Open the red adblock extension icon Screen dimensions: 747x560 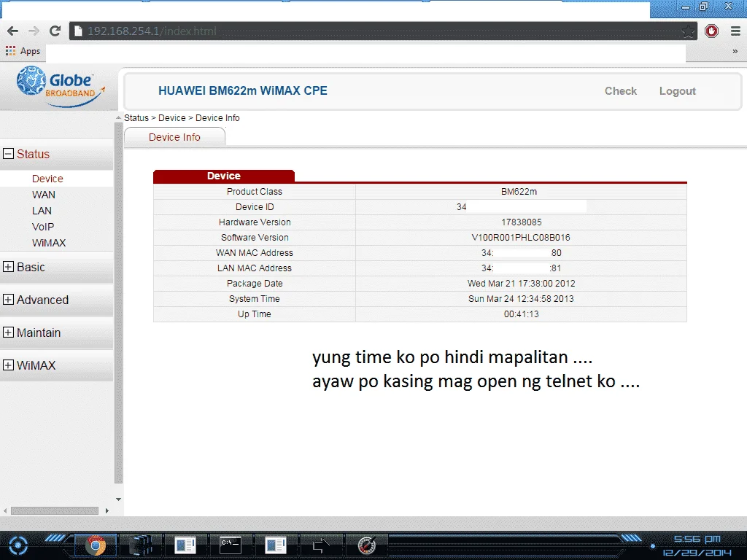point(711,31)
